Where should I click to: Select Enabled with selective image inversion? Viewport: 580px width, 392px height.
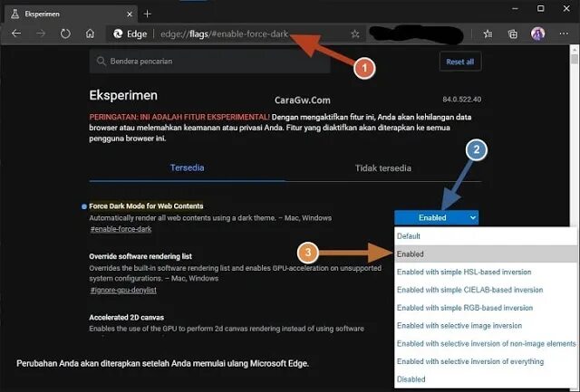[486, 326]
